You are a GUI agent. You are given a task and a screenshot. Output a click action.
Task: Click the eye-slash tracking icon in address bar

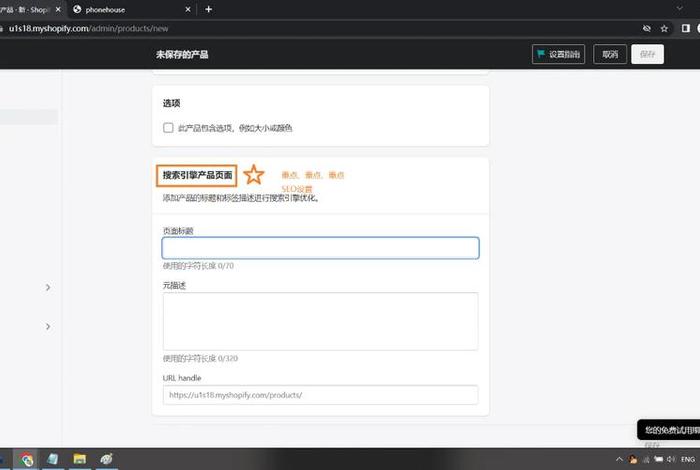click(646, 29)
